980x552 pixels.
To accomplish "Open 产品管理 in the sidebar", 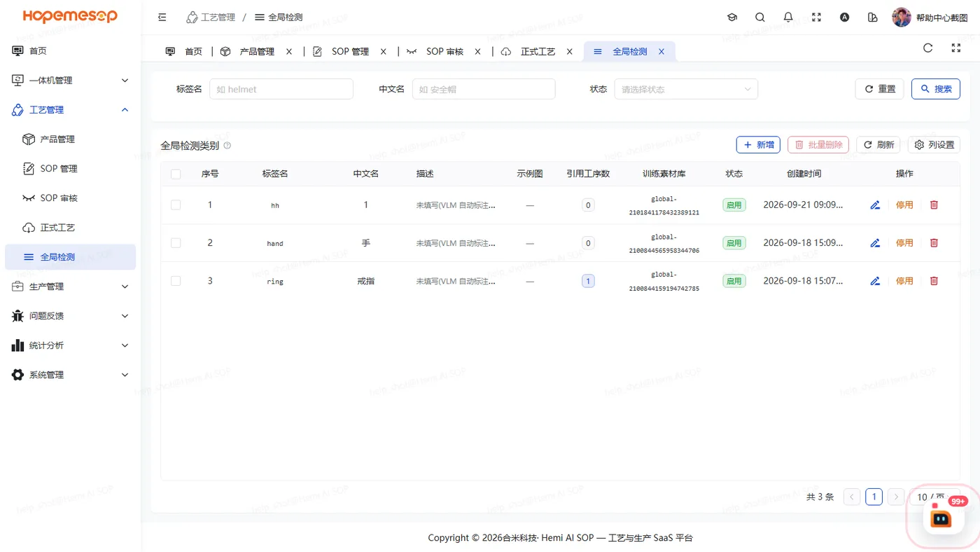I will [x=71, y=139].
